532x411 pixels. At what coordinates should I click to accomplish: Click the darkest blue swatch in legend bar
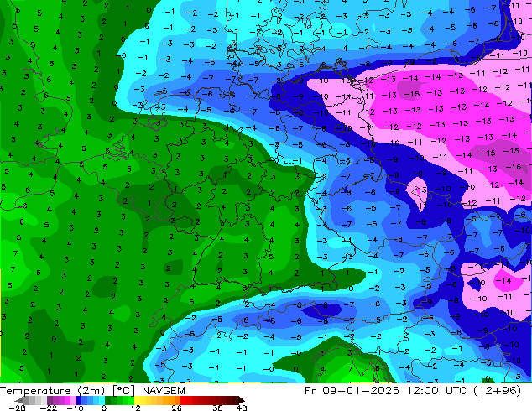79,400
